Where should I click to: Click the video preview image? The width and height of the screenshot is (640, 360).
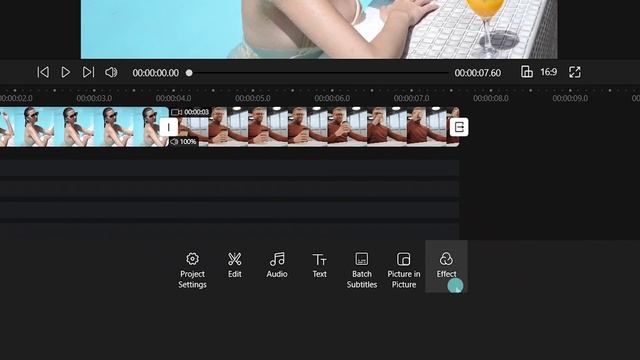coord(319,29)
